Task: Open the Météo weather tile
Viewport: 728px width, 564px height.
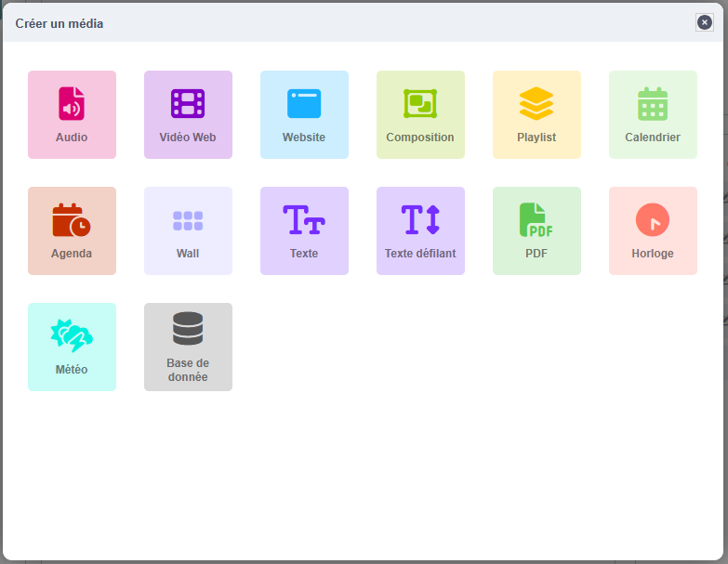Action: (72, 347)
